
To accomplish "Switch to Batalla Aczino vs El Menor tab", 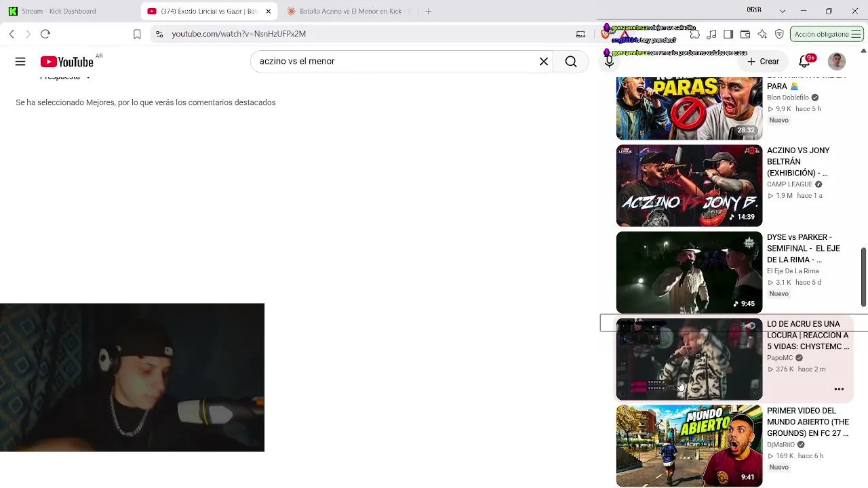I will 351,11.
